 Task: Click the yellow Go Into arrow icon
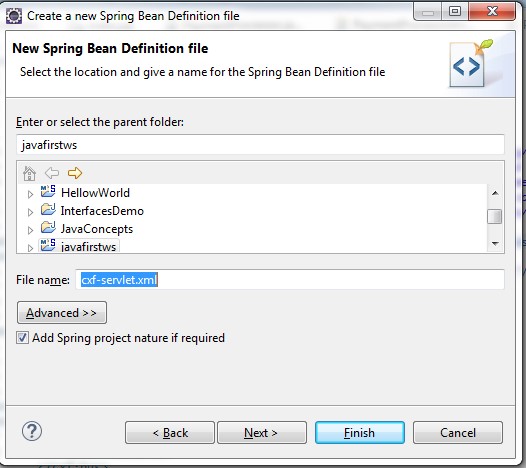[74, 173]
